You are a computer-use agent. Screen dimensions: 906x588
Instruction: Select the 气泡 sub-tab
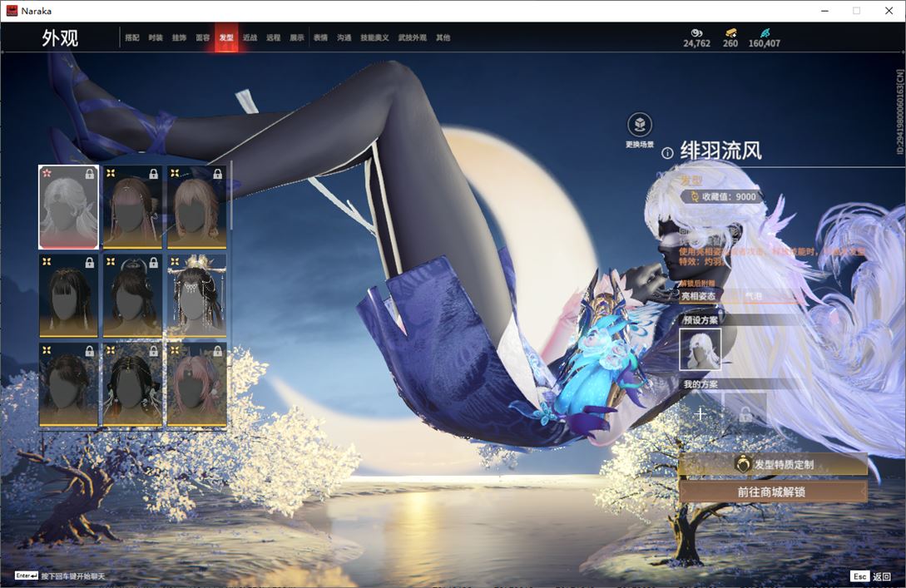pos(754,296)
